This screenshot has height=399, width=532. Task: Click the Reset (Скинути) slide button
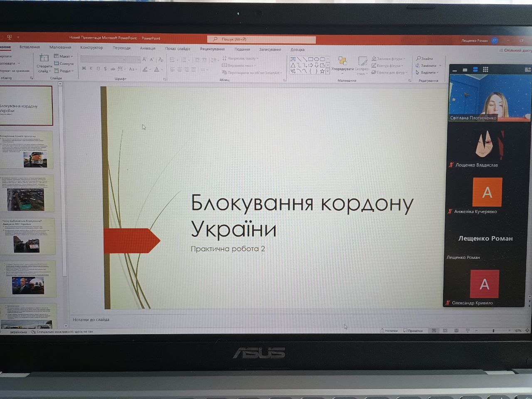pyautogui.click(x=64, y=64)
